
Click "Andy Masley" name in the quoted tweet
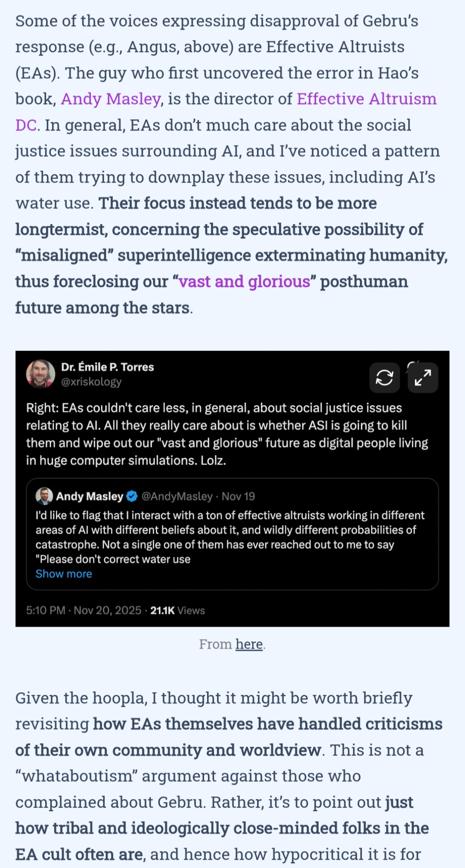(x=89, y=496)
